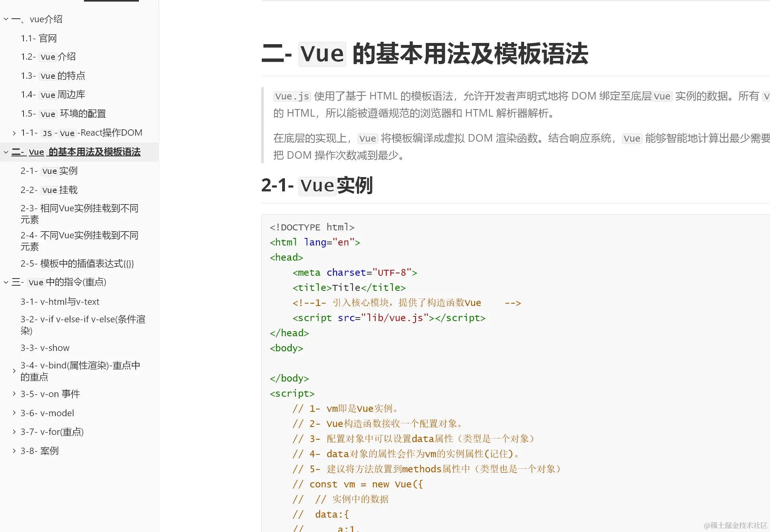Image resolution: width=770 pixels, height=532 pixels.
Task: Go to 1.3- Vue的特点 entry
Action: pos(53,76)
